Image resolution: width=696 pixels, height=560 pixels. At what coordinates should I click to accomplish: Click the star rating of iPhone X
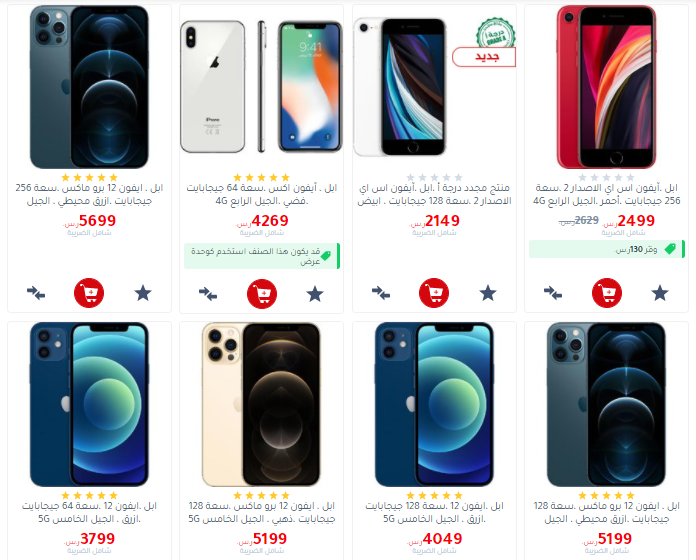point(261,177)
